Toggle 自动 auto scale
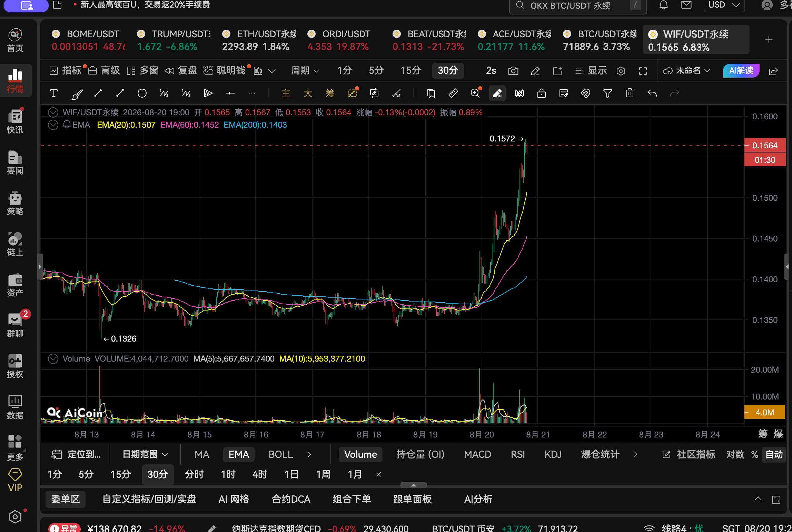The height and width of the screenshot is (532, 792). pyautogui.click(x=774, y=455)
